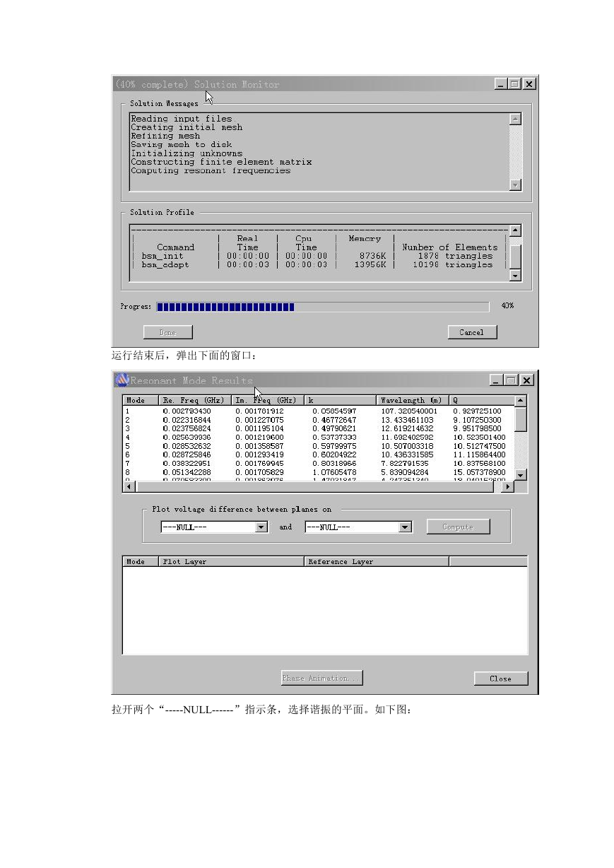This screenshot has height=868, width=614.
Task: Click the 40% progress percentage label
Action: tap(507, 306)
